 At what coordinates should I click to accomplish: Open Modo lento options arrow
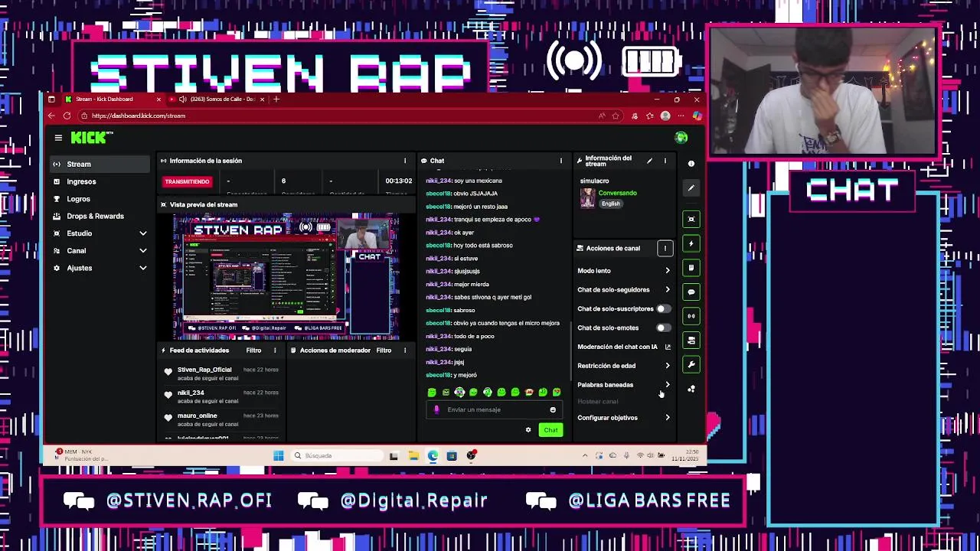[667, 270]
